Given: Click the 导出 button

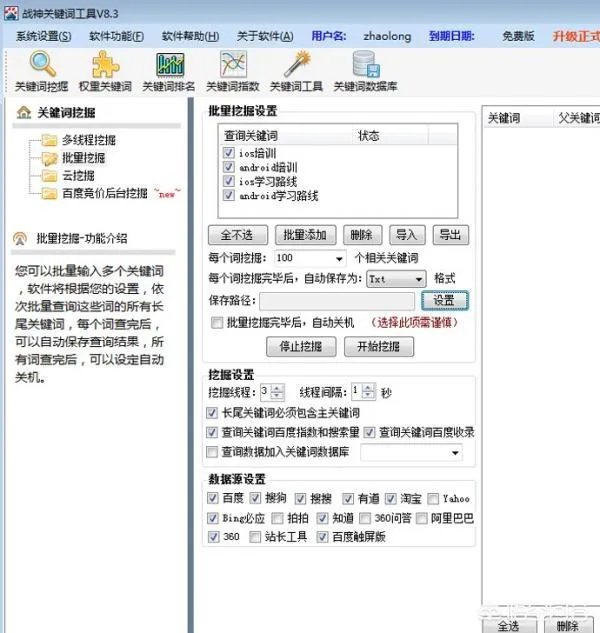Looking at the screenshot, I should pos(451,235).
